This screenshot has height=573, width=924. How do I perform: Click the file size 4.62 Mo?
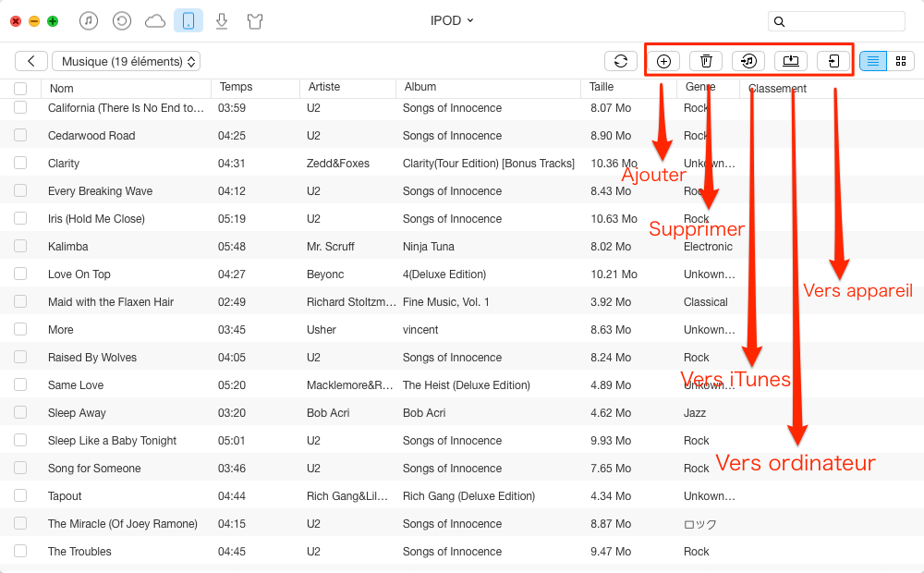click(611, 413)
